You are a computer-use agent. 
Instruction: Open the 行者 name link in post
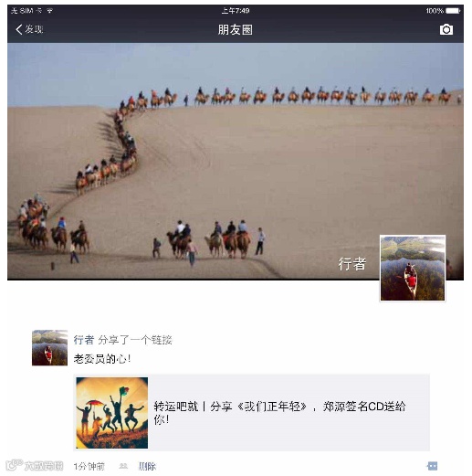(83, 340)
